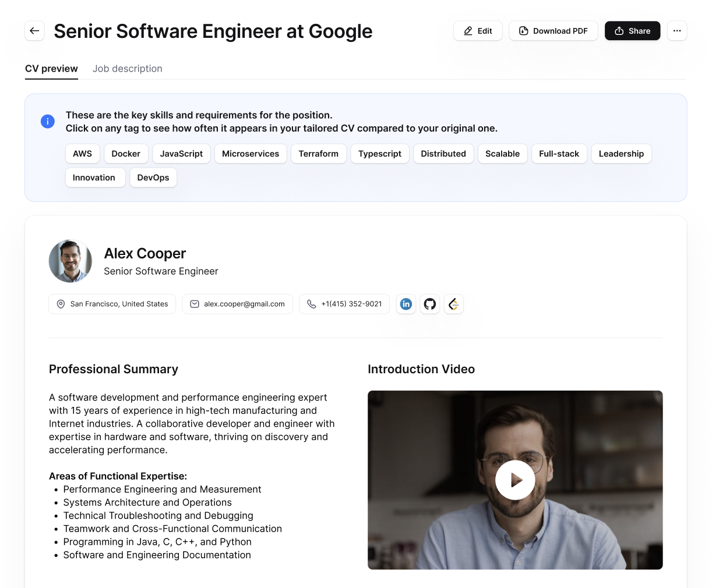Select the CV preview tab

coord(51,68)
